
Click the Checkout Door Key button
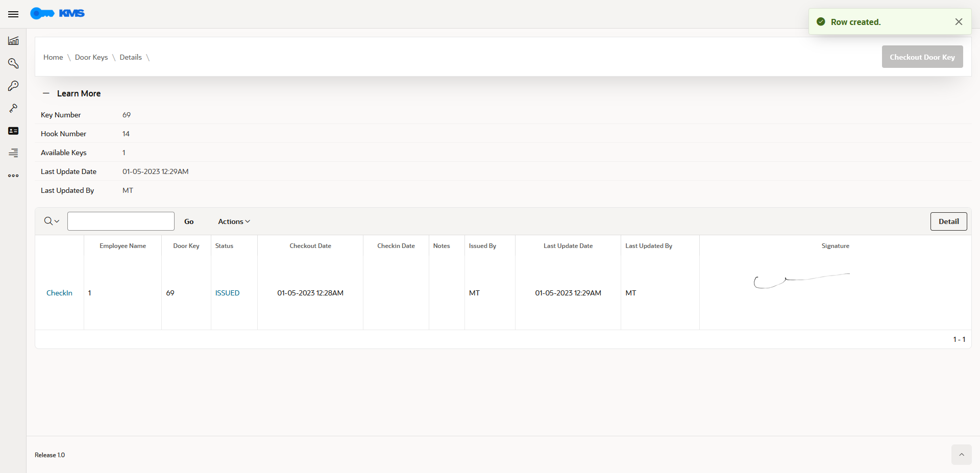[x=922, y=57]
